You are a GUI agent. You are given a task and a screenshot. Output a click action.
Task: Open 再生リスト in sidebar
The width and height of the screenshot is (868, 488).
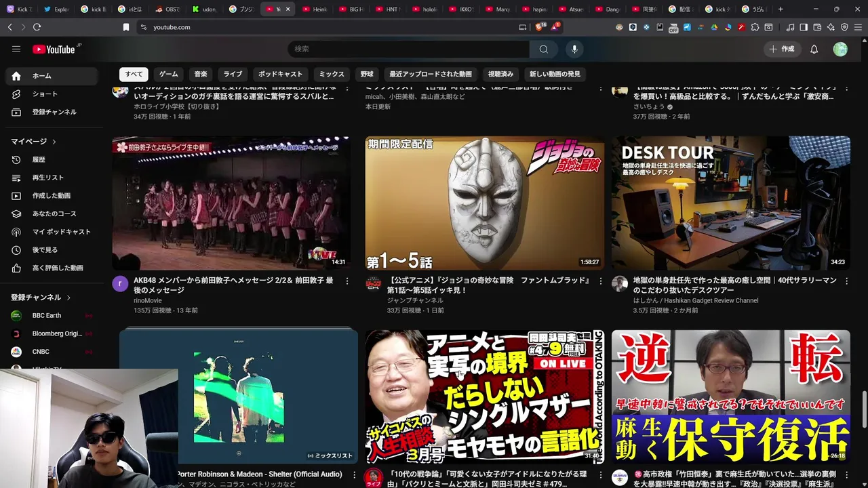[52, 178]
